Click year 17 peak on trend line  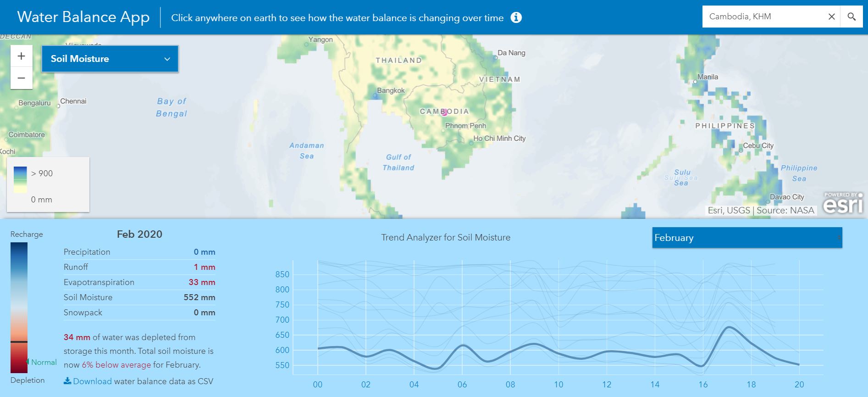tap(728, 327)
